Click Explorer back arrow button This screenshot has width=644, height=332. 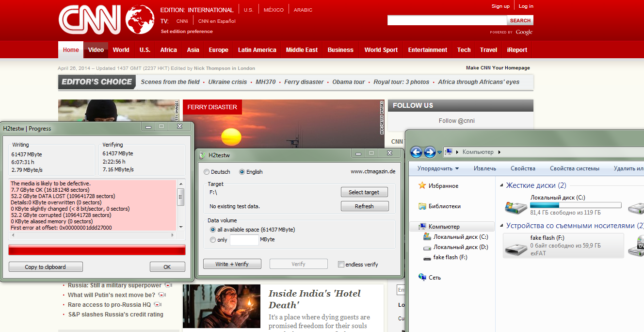pyautogui.click(x=416, y=152)
